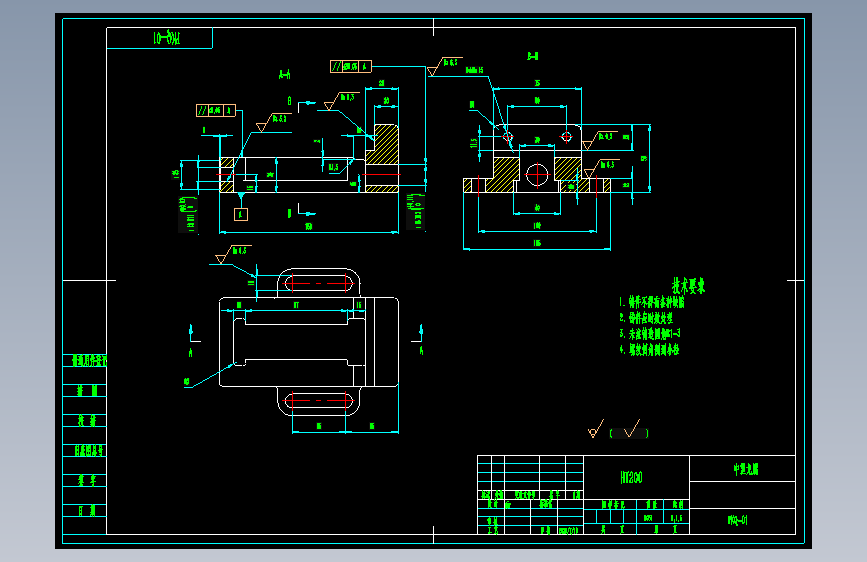Image resolution: width=867 pixels, height=562 pixels.
Task: Click the A-A section view label
Action: (284, 74)
